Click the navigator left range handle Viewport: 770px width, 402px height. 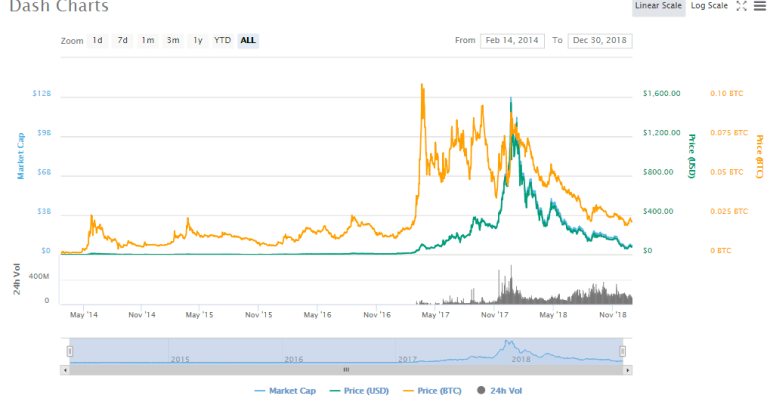[x=70, y=351]
